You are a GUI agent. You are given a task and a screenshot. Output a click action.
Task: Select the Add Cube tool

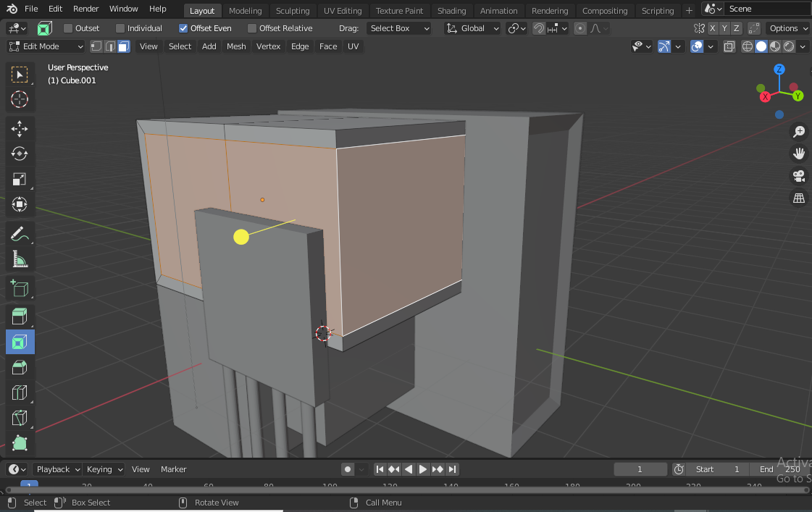(20, 288)
